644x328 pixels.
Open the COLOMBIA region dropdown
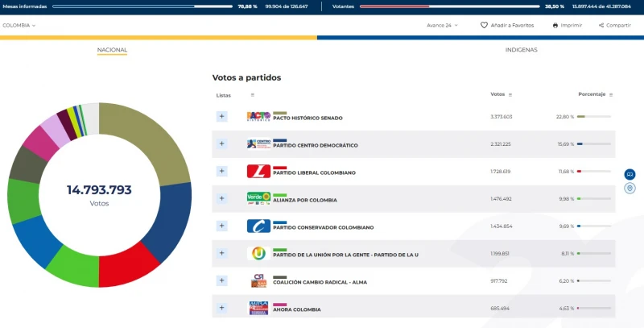tap(19, 26)
